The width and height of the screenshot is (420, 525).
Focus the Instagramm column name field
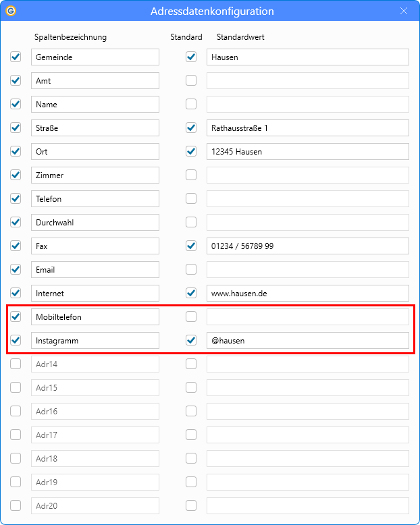pos(95,341)
